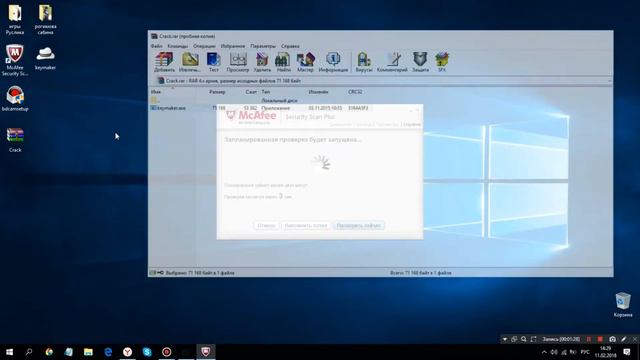Click the Извлечь (Extract) toolbar icon
Image resolution: width=640 pixels, height=360 pixels.
(190, 62)
